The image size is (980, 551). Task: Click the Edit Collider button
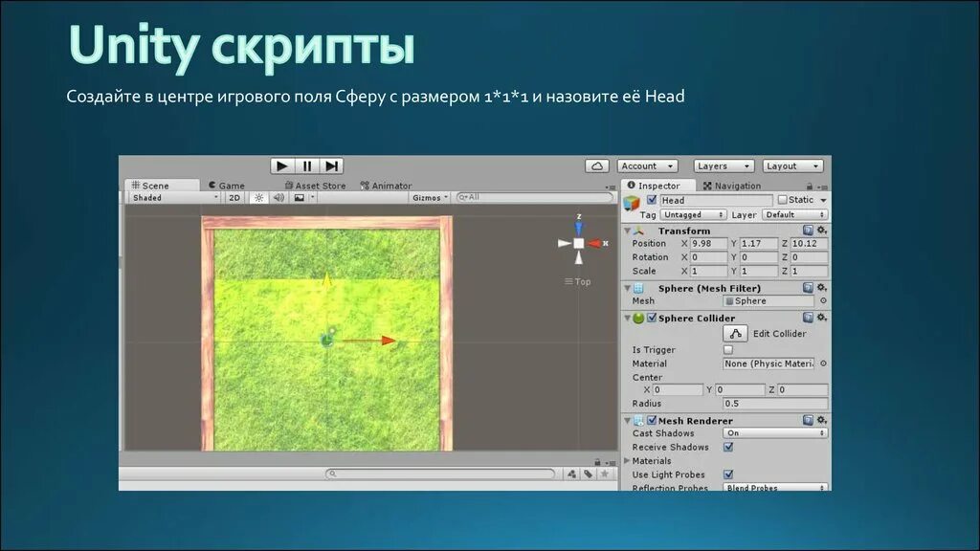coord(736,334)
